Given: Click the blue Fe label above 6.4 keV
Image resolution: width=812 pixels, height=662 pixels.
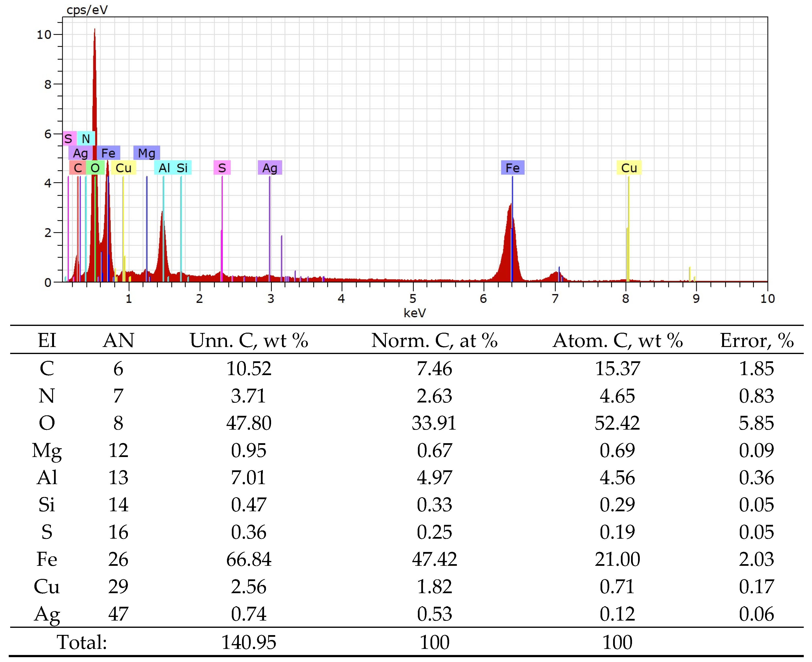Looking at the screenshot, I should click(512, 168).
